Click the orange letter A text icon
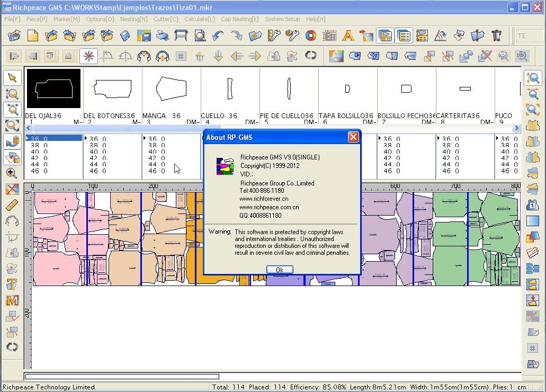Image resolution: width=546 pixels, height=392 pixels. coord(348,36)
